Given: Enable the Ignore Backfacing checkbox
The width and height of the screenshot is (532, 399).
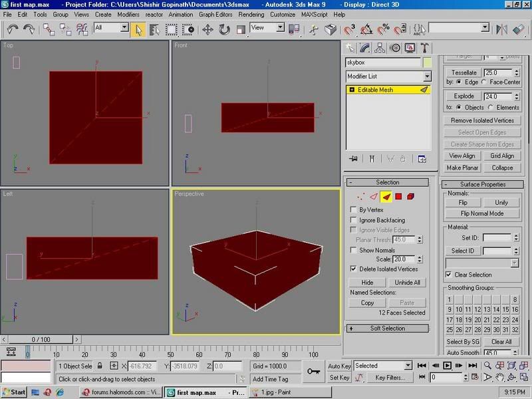Looking at the screenshot, I should point(353,220).
